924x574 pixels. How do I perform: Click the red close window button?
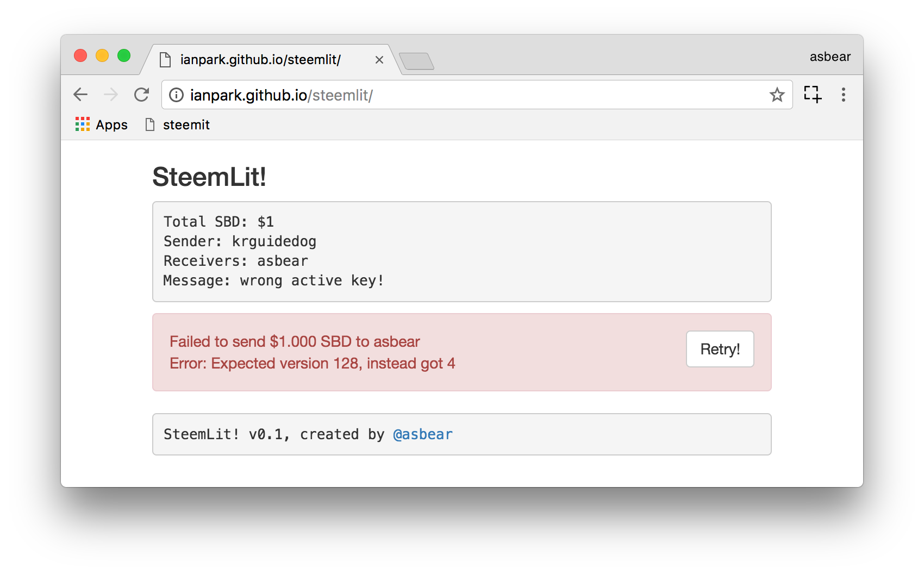[80, 55]
